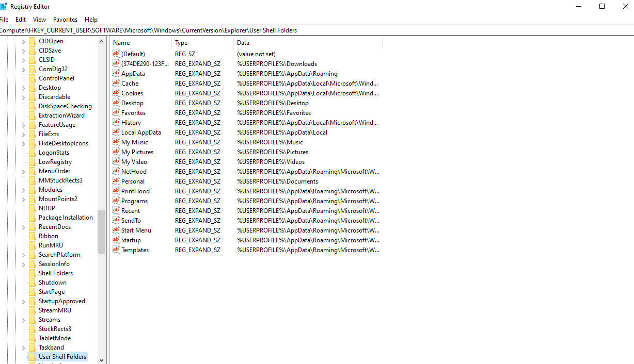Click the string icon of Templates value
Viewport: 634px width, 364px height.
point(116,250)
